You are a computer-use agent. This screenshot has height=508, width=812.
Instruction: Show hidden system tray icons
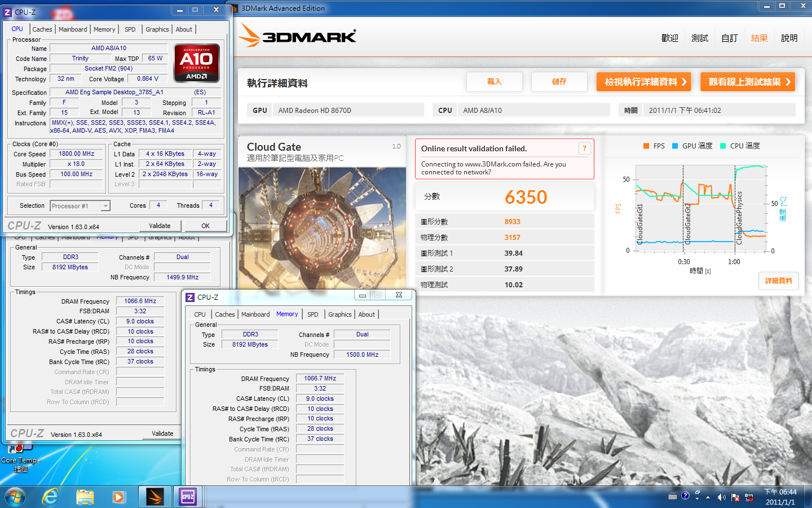coord(708,497)
